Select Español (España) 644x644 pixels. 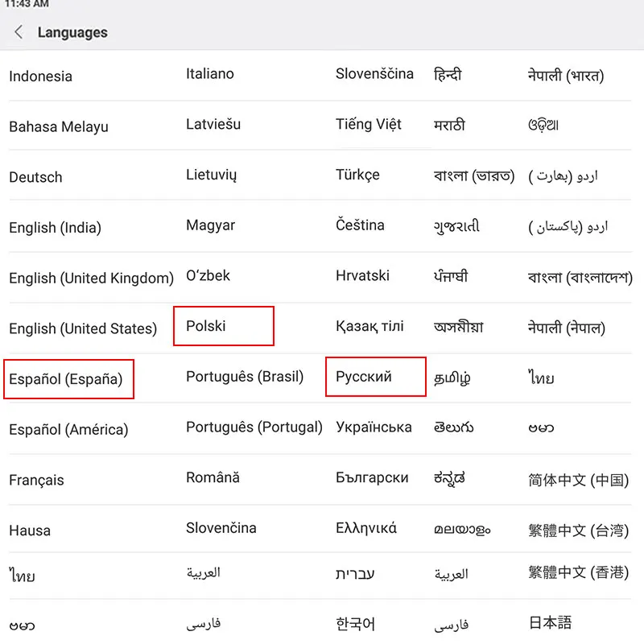66,379
